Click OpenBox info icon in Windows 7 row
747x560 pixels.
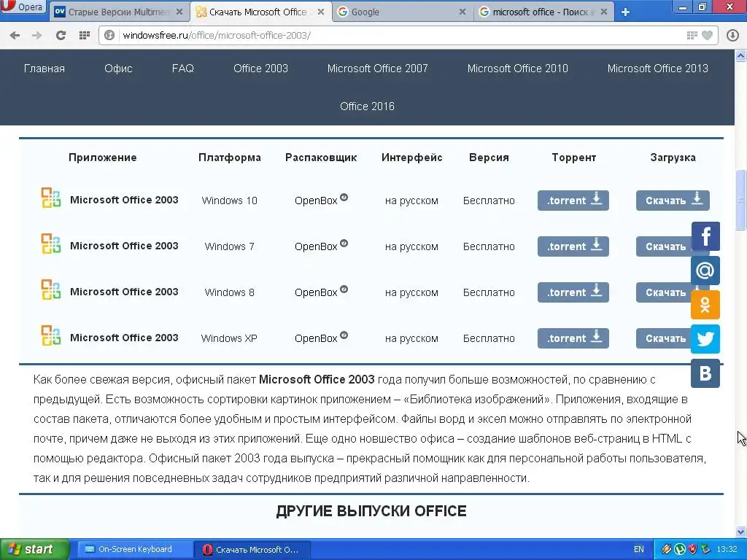coord(344,244)
